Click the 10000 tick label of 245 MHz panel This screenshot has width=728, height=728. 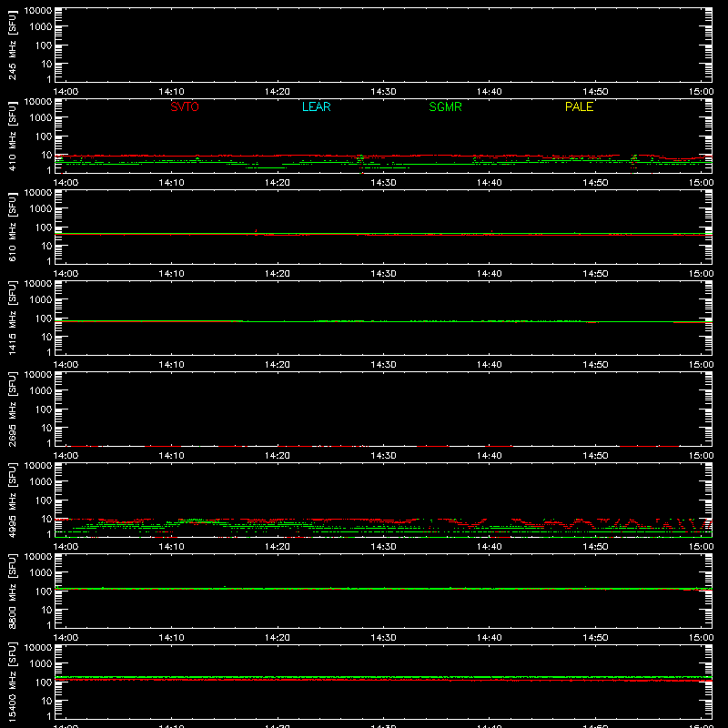coord(38,11)
